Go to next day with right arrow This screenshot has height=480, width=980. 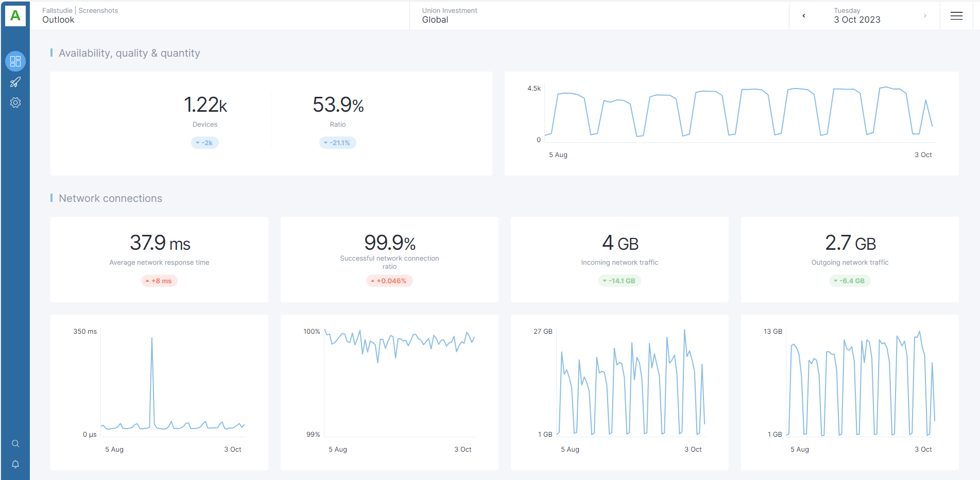pyautogui.click(x=925, y=16)
